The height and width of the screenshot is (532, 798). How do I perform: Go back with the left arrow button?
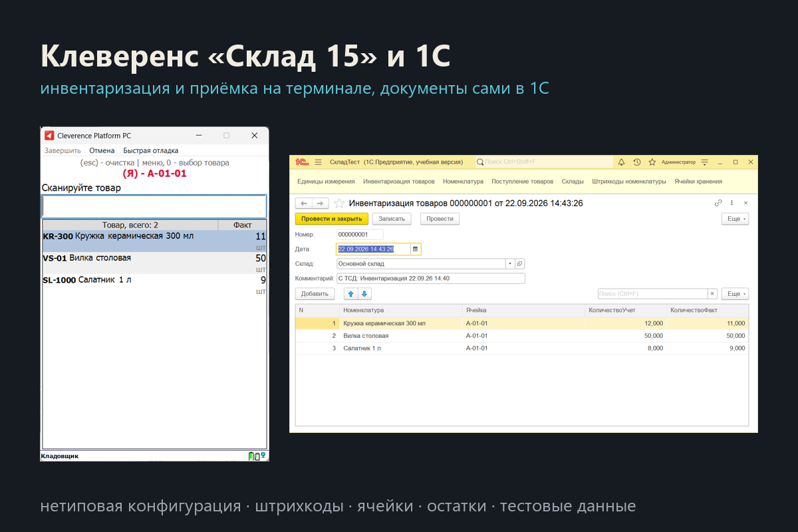click(x=304, y=203)
